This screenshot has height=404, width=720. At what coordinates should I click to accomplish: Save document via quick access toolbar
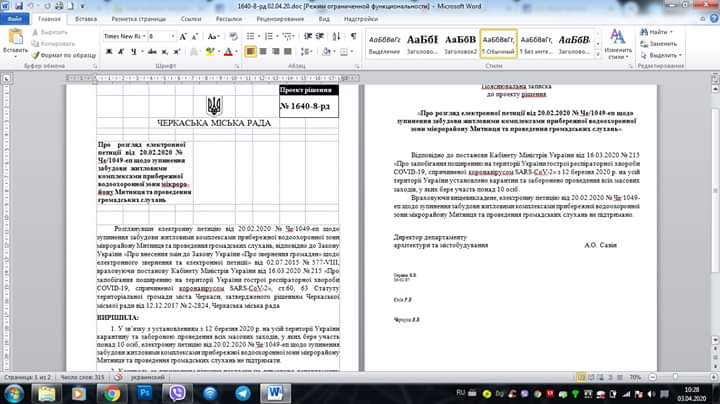(19, 6)
